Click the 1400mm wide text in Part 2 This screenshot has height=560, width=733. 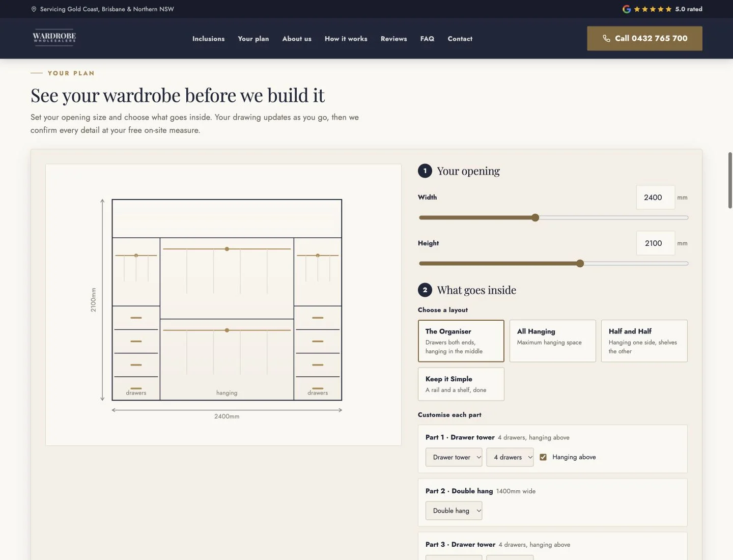tap(516, 491)
